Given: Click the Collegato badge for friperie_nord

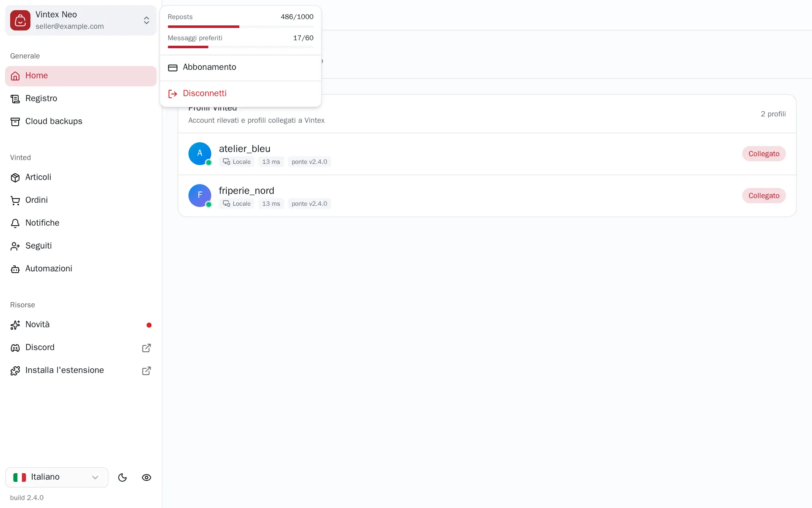Looking at the screenshot, I should [764, 196].
